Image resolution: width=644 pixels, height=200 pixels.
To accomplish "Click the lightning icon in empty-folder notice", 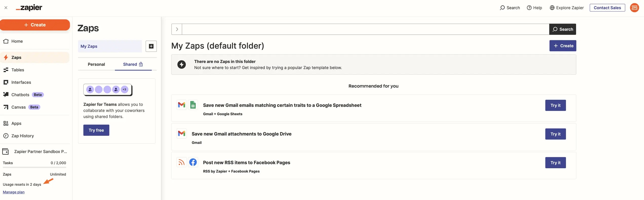I will point(182,64).
